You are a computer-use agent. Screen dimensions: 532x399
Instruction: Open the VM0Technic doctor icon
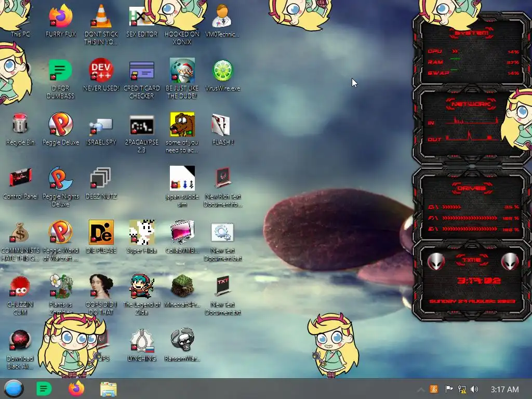click(222, 16)
